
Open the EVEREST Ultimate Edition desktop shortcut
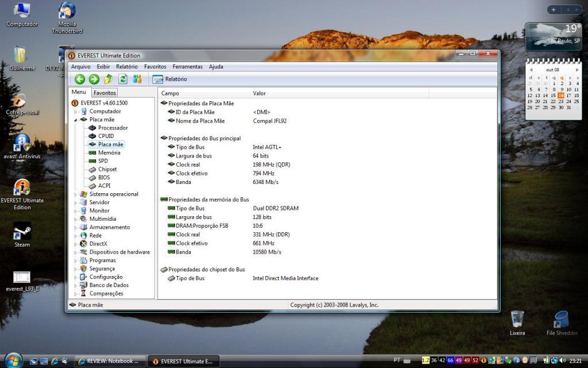point(22,194)
